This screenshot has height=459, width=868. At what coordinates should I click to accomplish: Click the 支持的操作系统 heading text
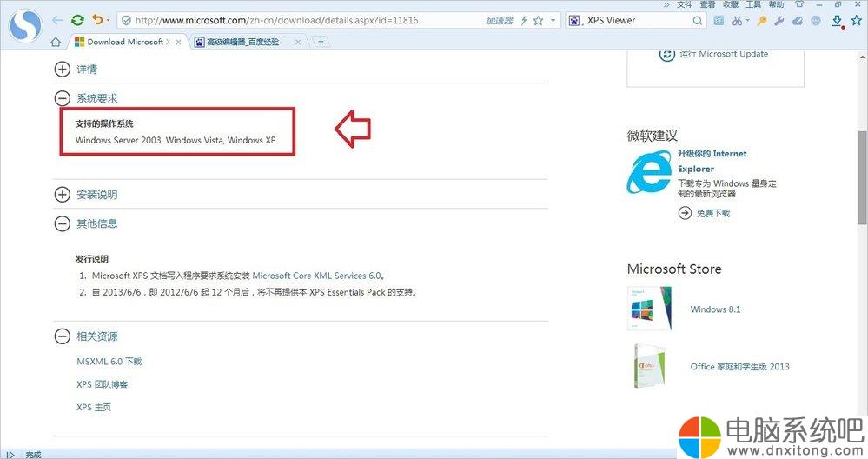[x=104, y=123]
